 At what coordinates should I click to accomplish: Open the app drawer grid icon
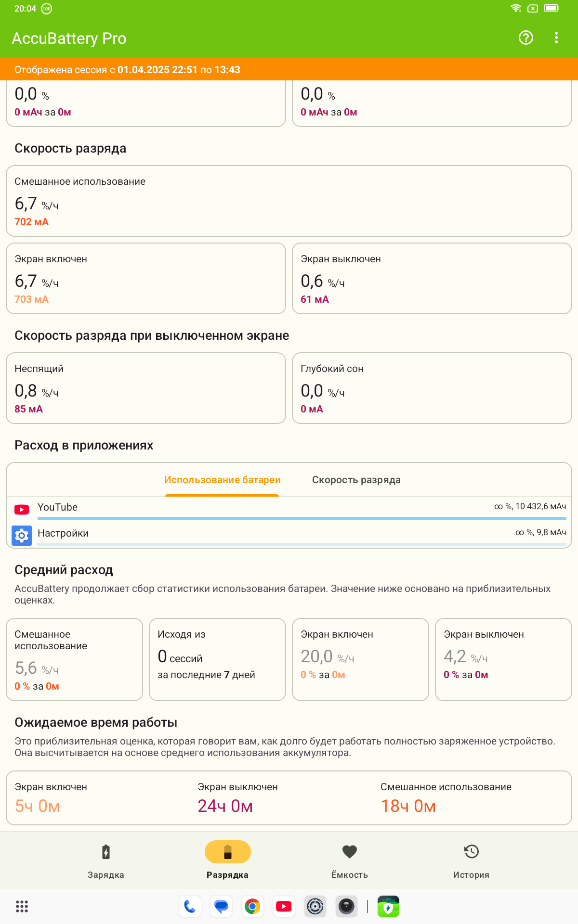coord(22,907)
